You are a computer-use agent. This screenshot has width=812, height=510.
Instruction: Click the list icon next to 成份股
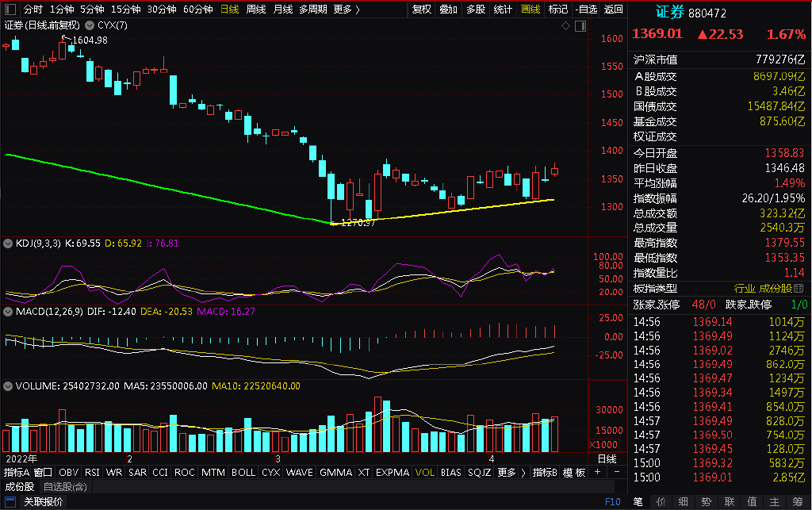(x=799, y=289)
